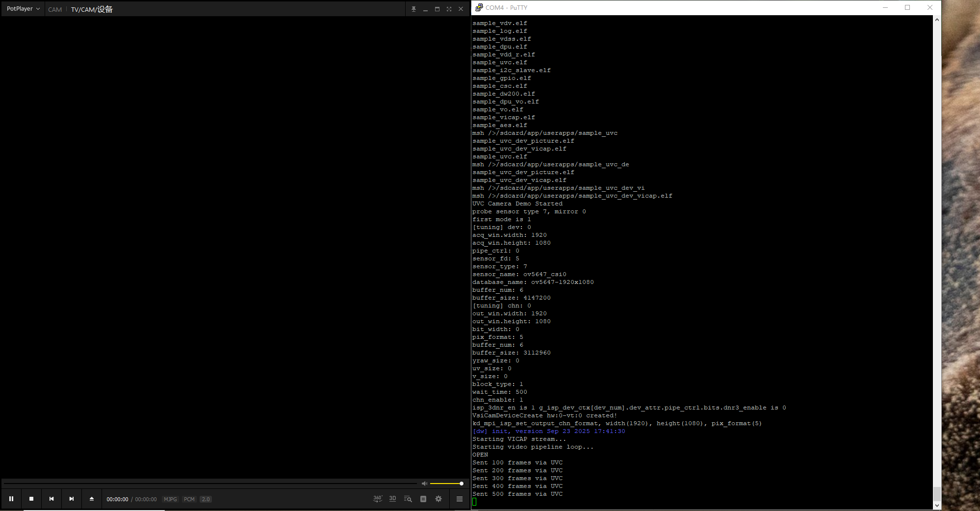Viewport: 980px width, 511px height.
Task: Open the PotPlayer main menu dropdown
Action: (23, 9)
